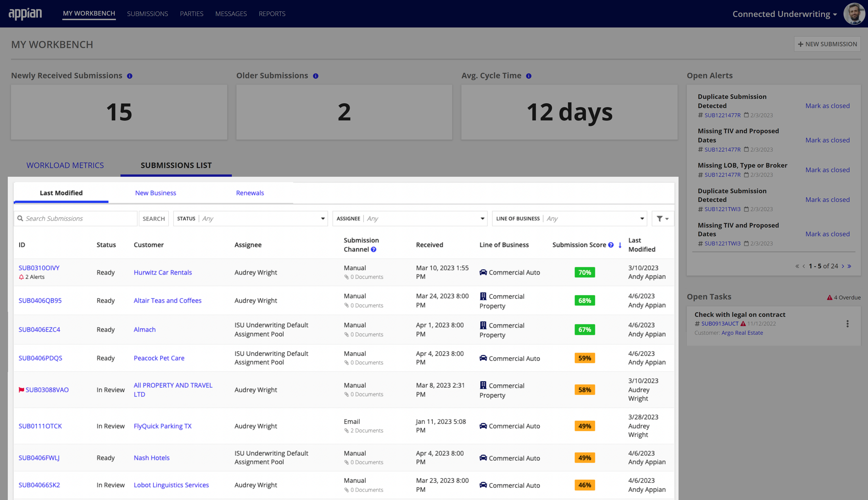The height and width of the screenshot is (500, 868).
Task: Click New Business tab in submissions list
Action: click(x=155, y=193)
